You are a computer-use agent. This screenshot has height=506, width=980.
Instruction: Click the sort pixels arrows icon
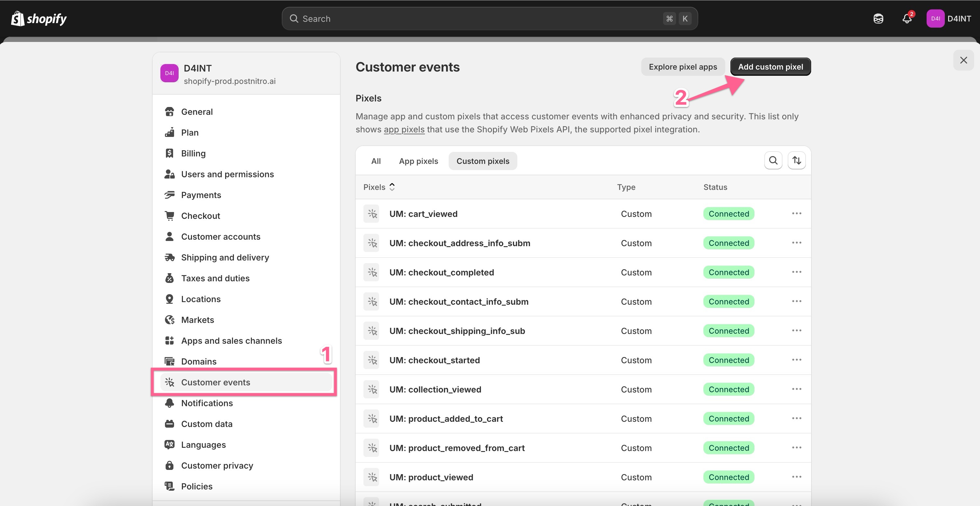[796, 161]
